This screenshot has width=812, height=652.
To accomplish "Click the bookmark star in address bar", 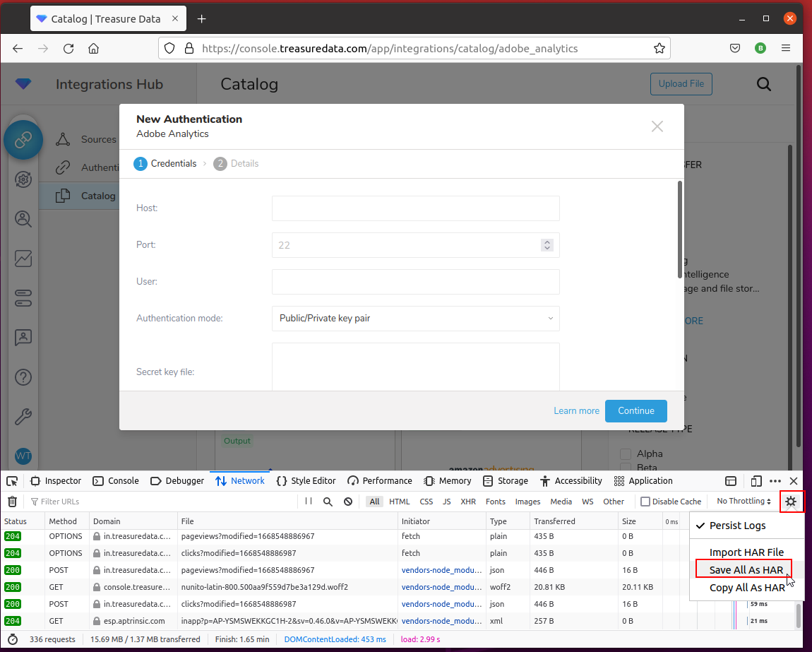I will [659, 49].
